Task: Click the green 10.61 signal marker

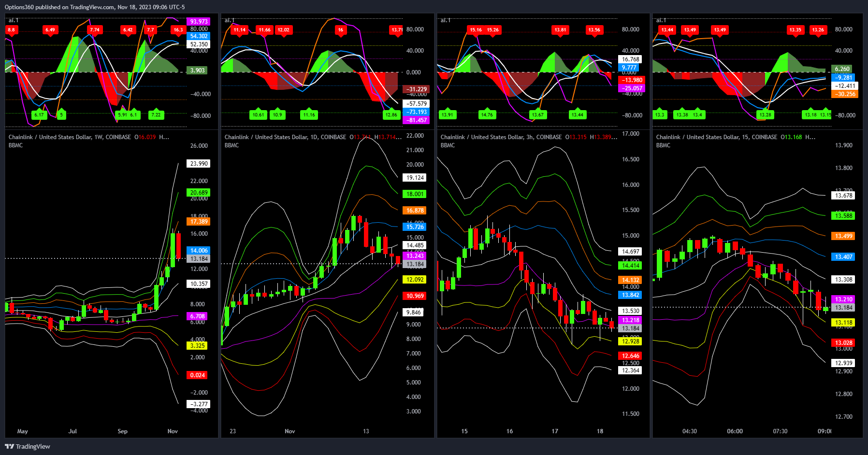Action: tap(259, 114)
